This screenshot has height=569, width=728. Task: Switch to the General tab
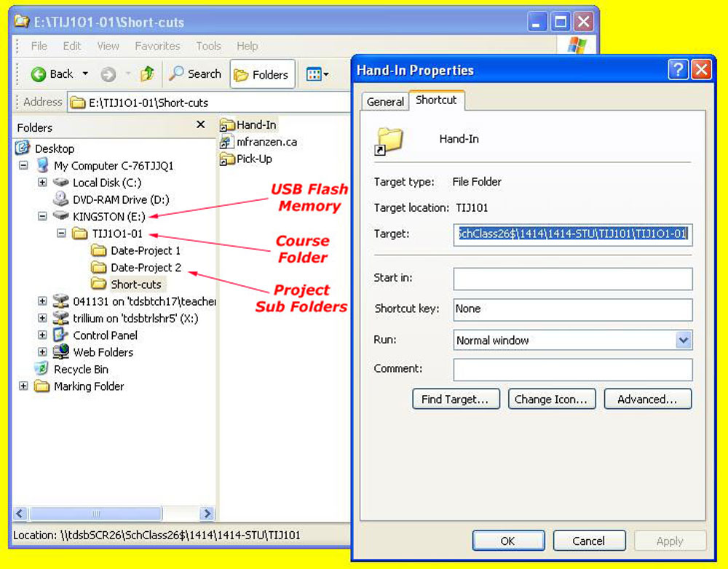pyautogui.click(x=385, y=102)
